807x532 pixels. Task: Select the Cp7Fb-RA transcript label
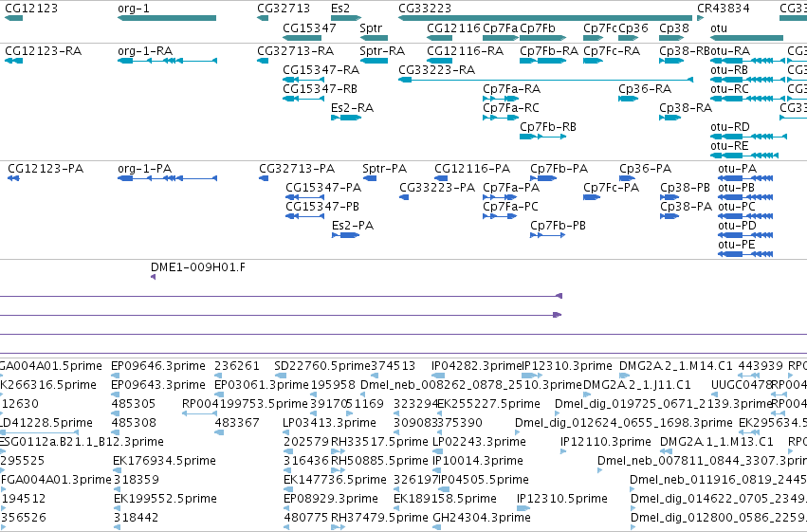(549, 51)
